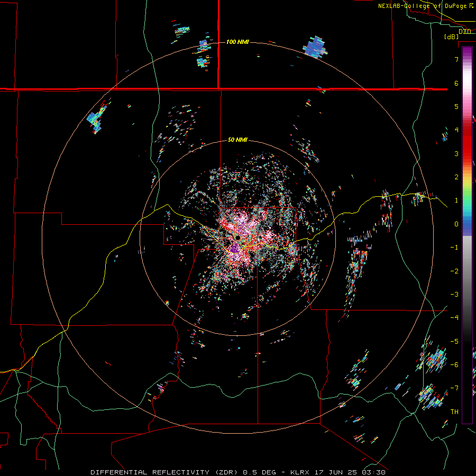Click the scale value 5 on the legend
Screen dimensions: 476x476
pyautogui.click(x=456, y=106)
